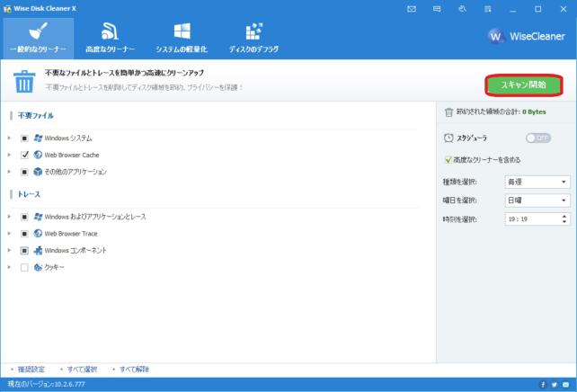Screen dimensions: 577x392
Task: Click the 推奨設定 link
Action: [x=31, y=370]
